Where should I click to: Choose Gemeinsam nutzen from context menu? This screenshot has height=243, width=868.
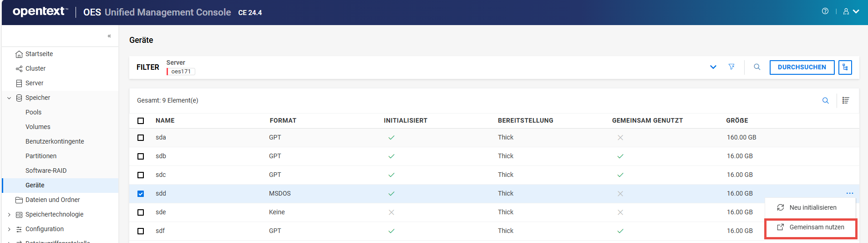[x=816, y=227]
